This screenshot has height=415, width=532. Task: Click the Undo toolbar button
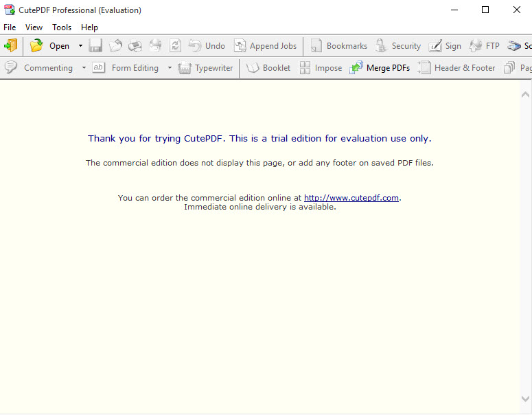click(207, 45)
